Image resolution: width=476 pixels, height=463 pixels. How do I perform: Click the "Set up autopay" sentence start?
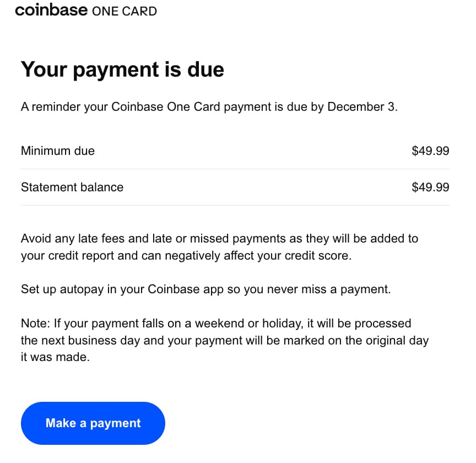coord(59,289)
